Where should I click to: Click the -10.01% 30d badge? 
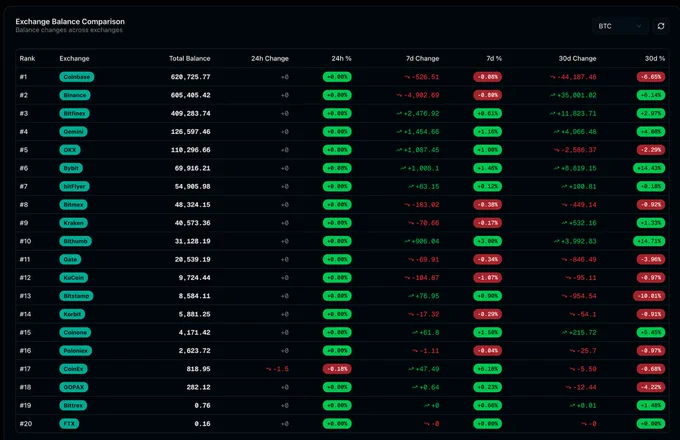(649, 296)
